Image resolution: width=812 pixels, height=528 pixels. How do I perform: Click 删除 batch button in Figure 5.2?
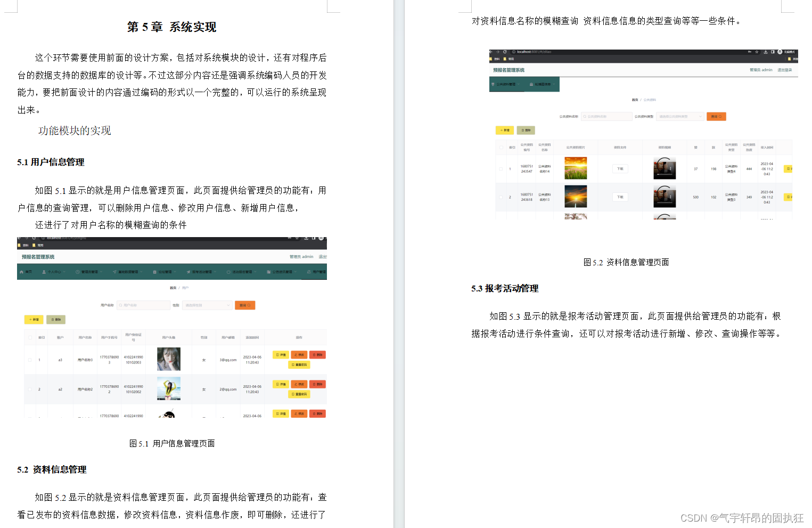coord(526,130)
